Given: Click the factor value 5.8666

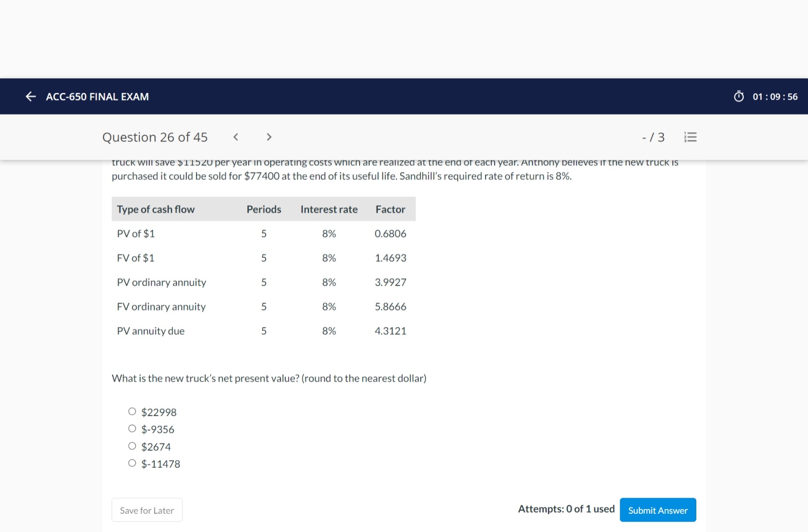Looking at the screenshot, I should click(390, 307).
